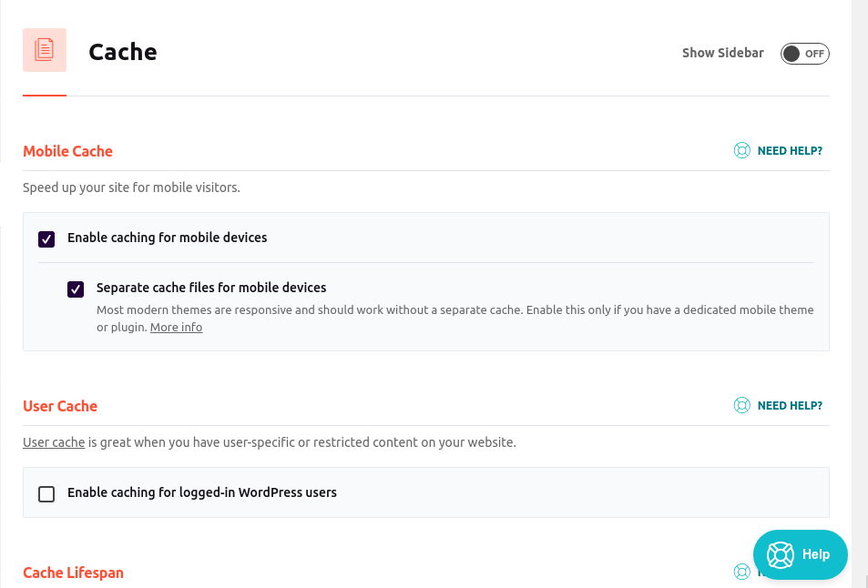Uncheck Separate cache files for mobile devices
The width and height of the screenshot is (868, 588).
pyautogui.click(x=76, y=289)
